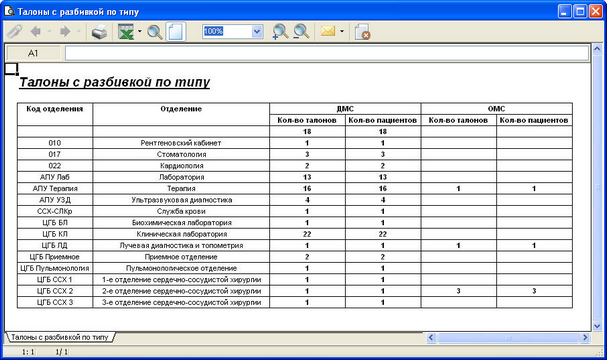Screen dimensions: 607x360
Task: Select code cell 022
Action: tap(55, 166)
